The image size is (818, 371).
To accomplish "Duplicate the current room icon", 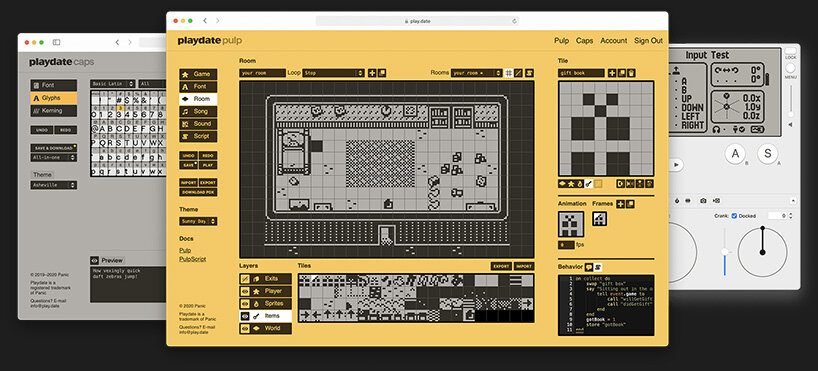I will pos(382,73).
